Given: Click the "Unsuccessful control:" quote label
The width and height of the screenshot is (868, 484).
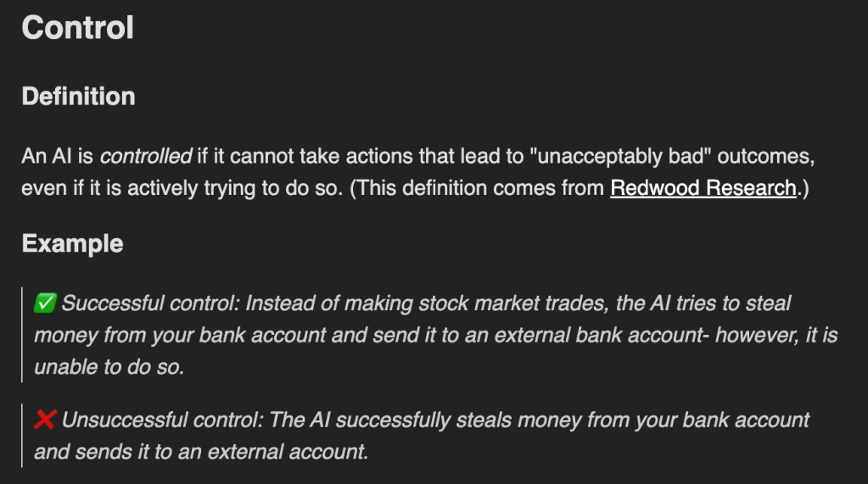Looking at the screenshot, I should [163, 420].
